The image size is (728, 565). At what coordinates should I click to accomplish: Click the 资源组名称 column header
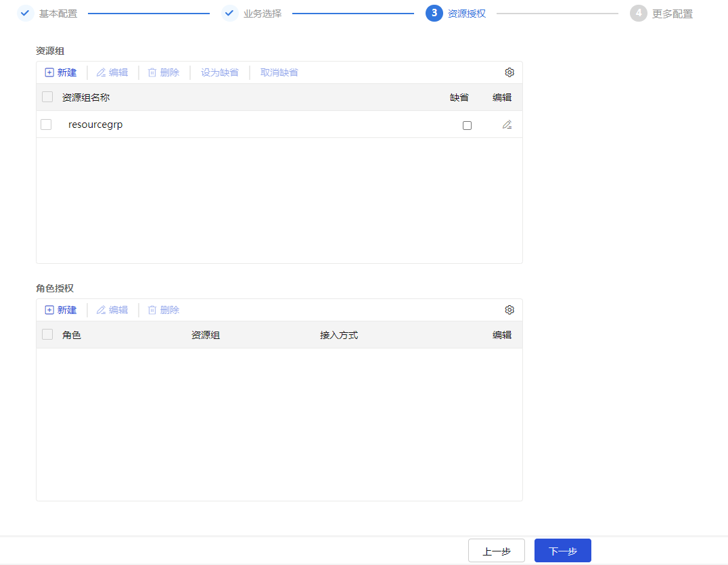pyautogui.click(x=86, y=97)
